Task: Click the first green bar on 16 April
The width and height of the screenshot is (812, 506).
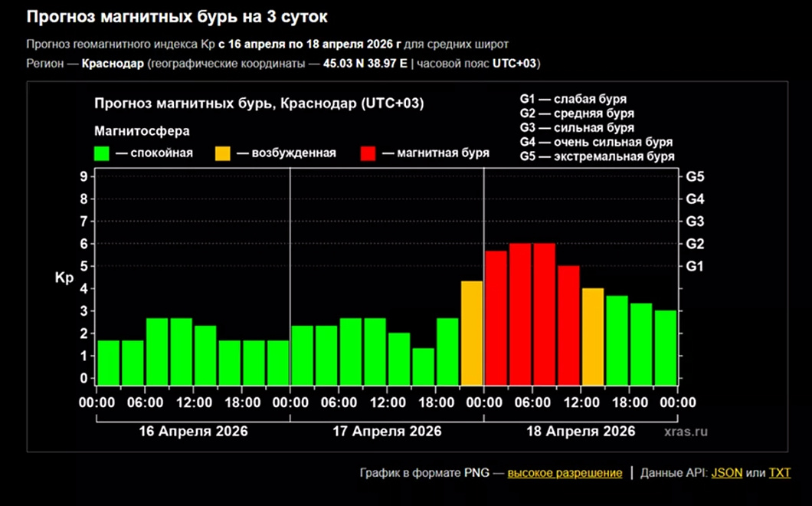Action: pyautogui.click(x=109, y=363)
